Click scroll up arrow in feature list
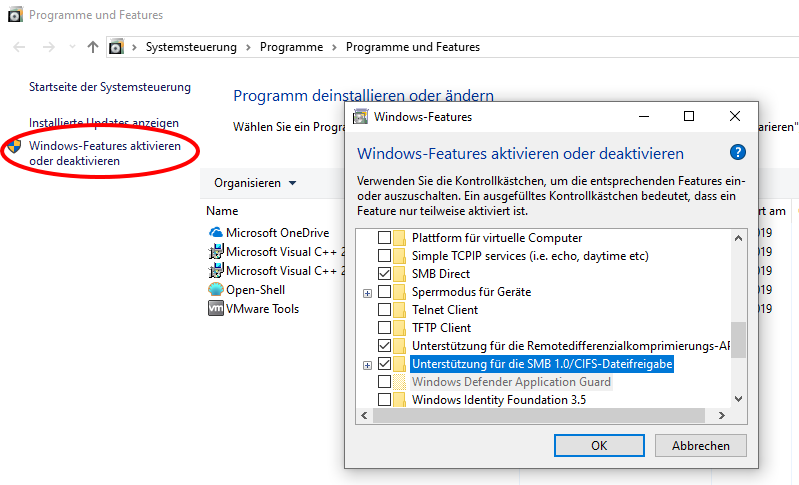 [738, 238]
